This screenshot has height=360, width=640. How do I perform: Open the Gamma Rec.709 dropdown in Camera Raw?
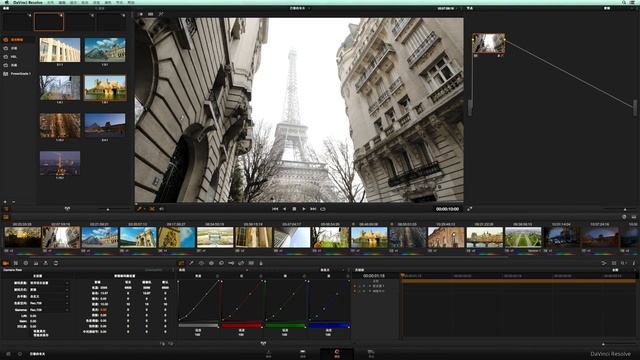coord(49,310)
